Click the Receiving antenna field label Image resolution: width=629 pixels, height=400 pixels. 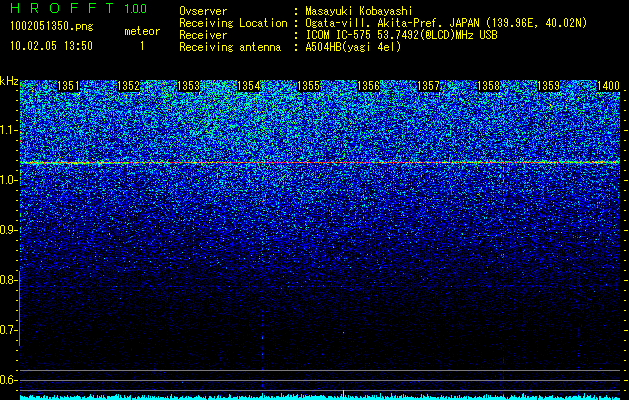[230, 47]
